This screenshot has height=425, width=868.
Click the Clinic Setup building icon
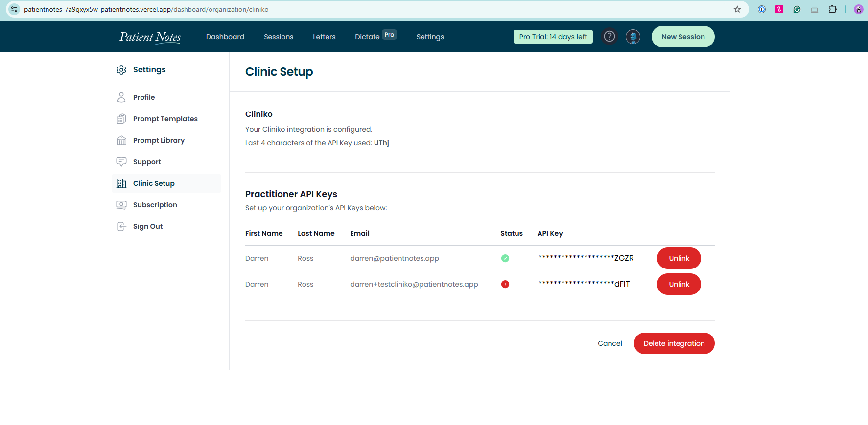click(x=121, y=183)
